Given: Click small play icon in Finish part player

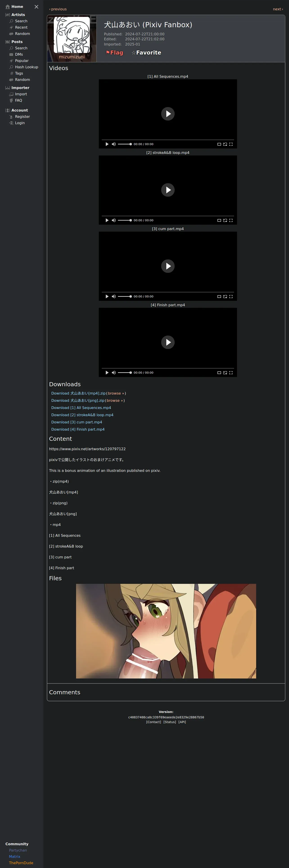Looking at the screenshot, I should click(x=107, y=373).
